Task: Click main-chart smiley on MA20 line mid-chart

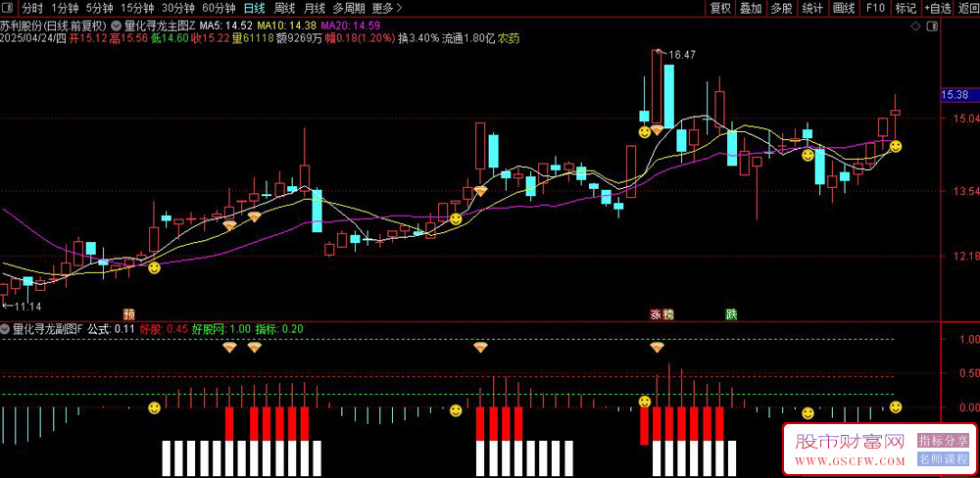Action: (x=457, y=219)
